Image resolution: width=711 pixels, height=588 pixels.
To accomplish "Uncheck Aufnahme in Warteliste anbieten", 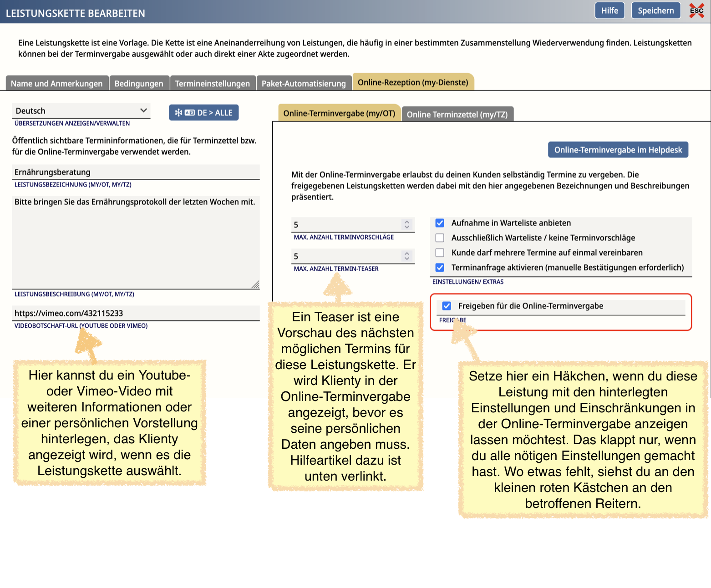I will (x=440, y=223).
